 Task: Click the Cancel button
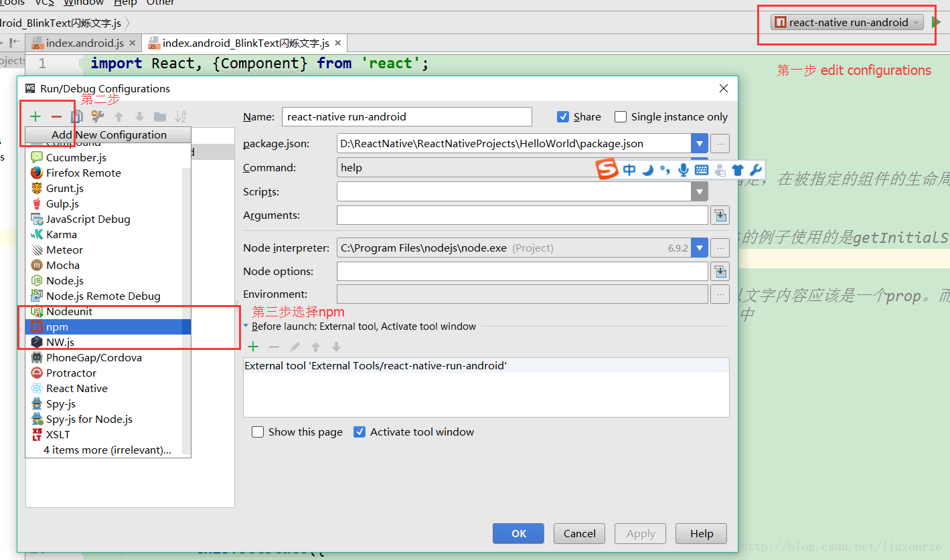click(580, 533)
